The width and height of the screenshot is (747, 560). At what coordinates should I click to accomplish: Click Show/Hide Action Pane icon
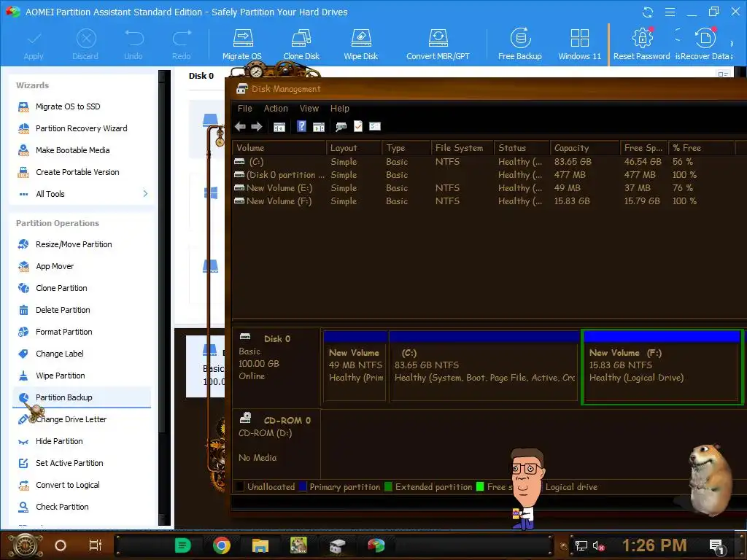click(319, 127)
